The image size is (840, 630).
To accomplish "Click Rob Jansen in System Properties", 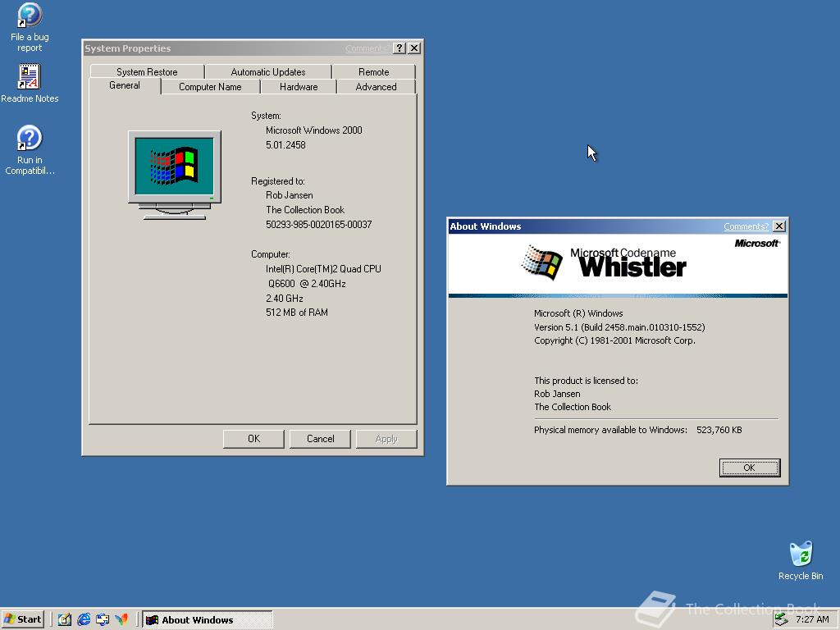I will (290, 195).
